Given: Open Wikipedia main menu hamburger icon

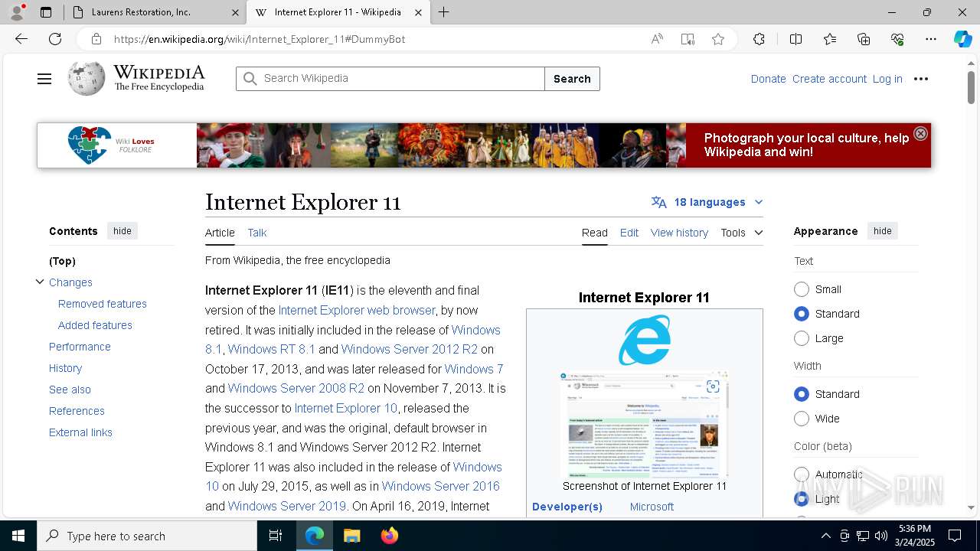Looking at the screenshot, I should 44,79.
